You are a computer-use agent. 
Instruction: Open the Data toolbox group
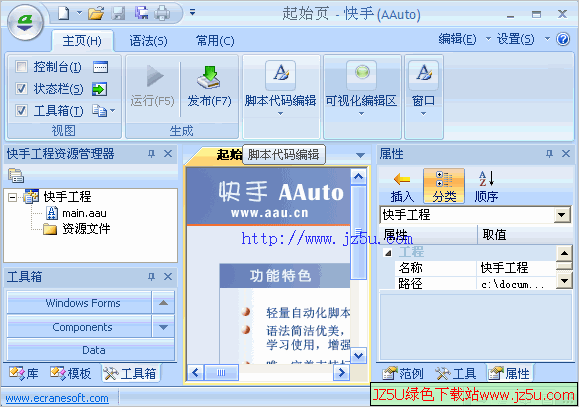(x=91, y=350)
